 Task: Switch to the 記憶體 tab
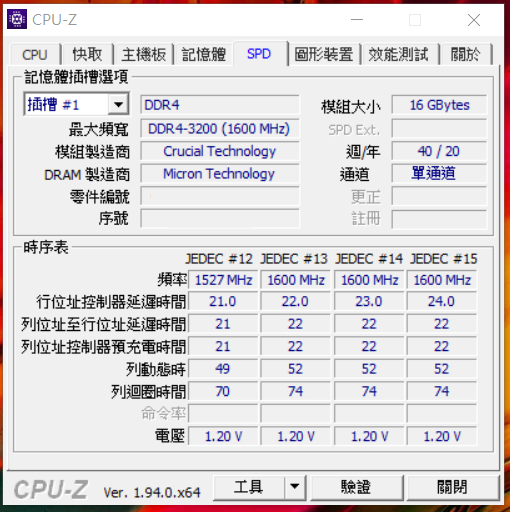(204, 54)
